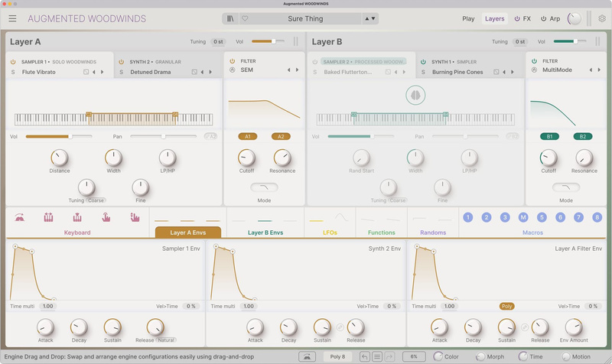Select Macro 1 circle

tap(467, 217)
